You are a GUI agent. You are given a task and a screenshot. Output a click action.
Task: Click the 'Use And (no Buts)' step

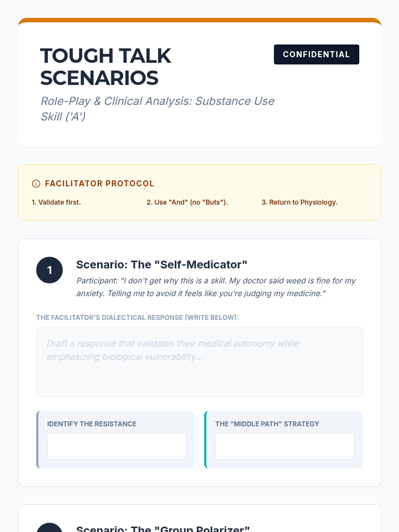[x=187, y=202]
